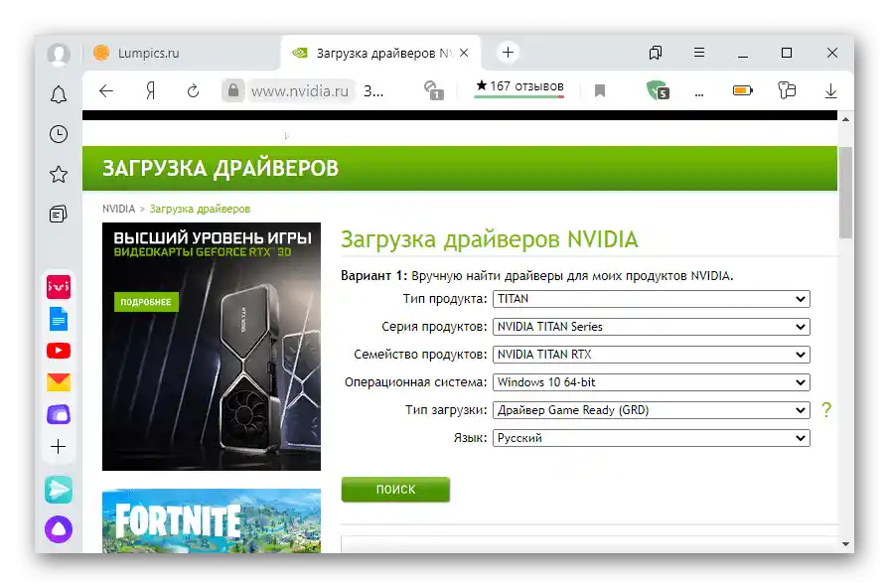Reload the current page
The height and width of the screenshot is (588, 889).
(194, 90)
